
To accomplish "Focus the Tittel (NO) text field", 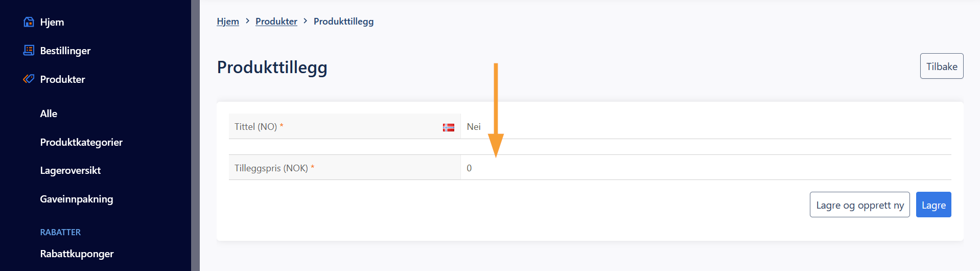I will coord(706,126).
